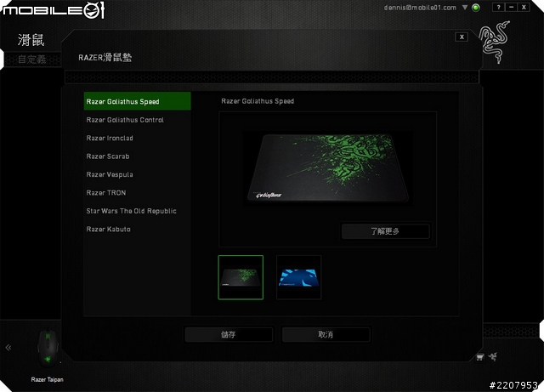Select the green Goliathus thumbnail
Viewport: 544px width, 392px height.
(x=241, y=277)
